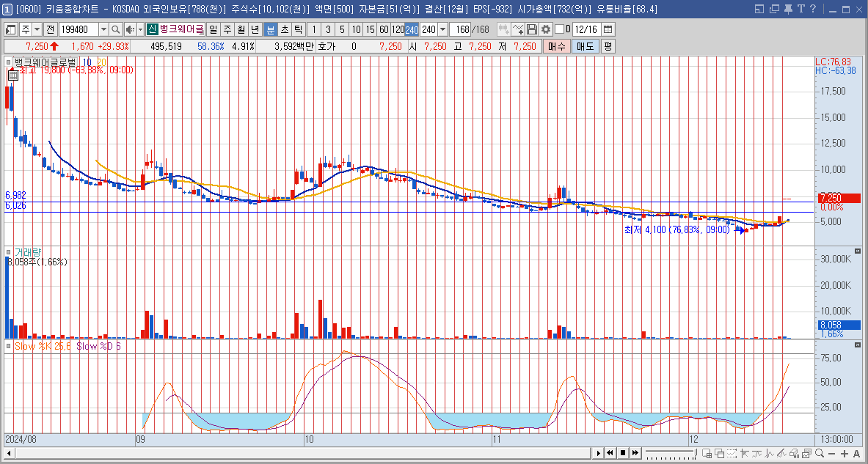This screenshot has height=464, width=868.
Task: Select the 5 minute interval button
Action: click(342, 29)
